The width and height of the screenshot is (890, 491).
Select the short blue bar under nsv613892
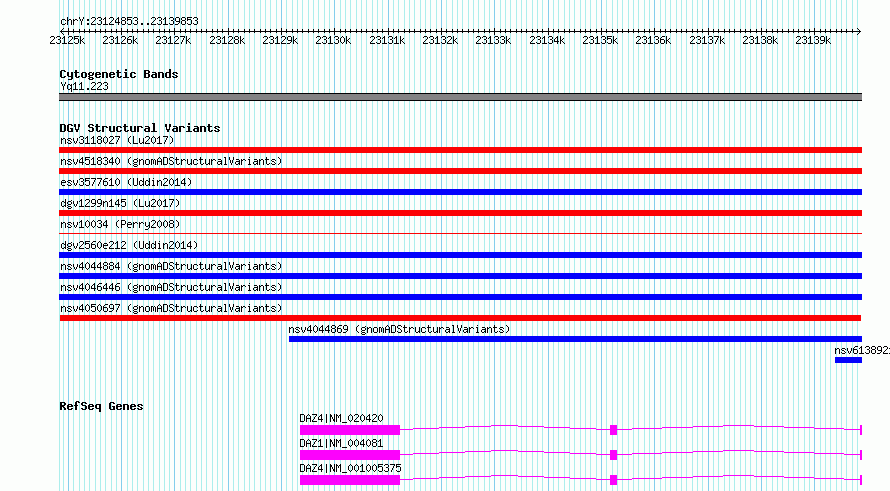[849, 360]
